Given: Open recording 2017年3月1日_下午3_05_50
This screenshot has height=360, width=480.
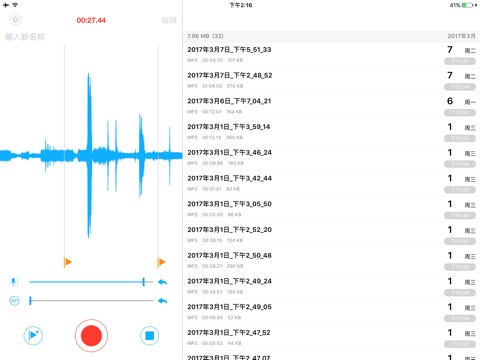Looking at the screenshot, I should pos(332,209).
